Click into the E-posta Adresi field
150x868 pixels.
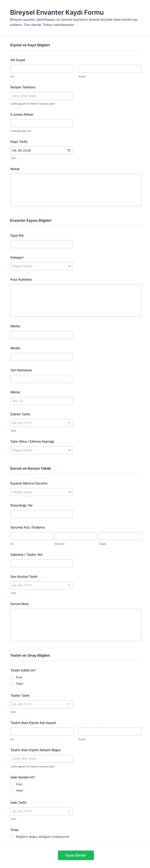click(x=41, y=123)
